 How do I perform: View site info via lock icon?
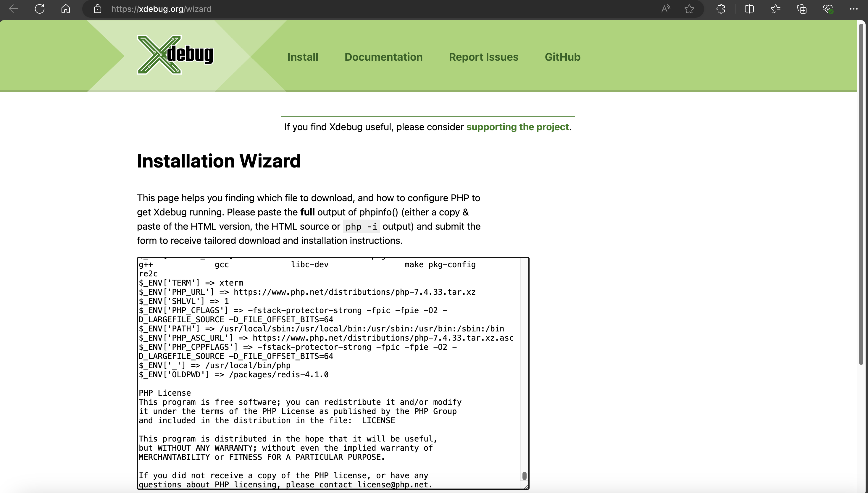[97, 9]
